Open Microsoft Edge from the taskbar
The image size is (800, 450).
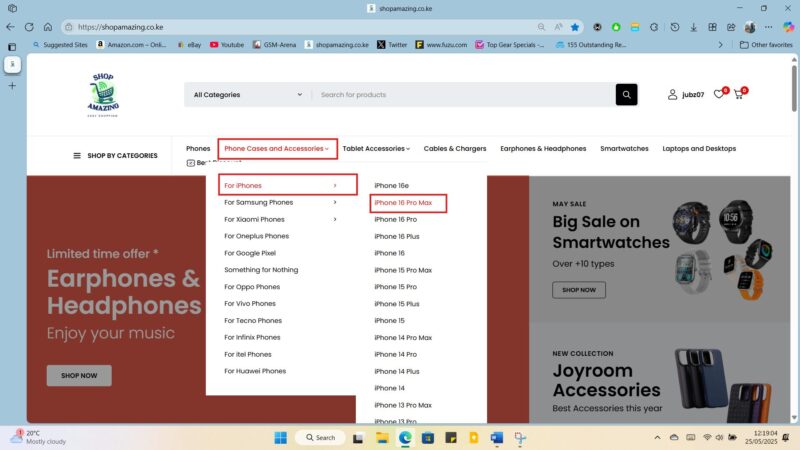(x=406, y=437)
